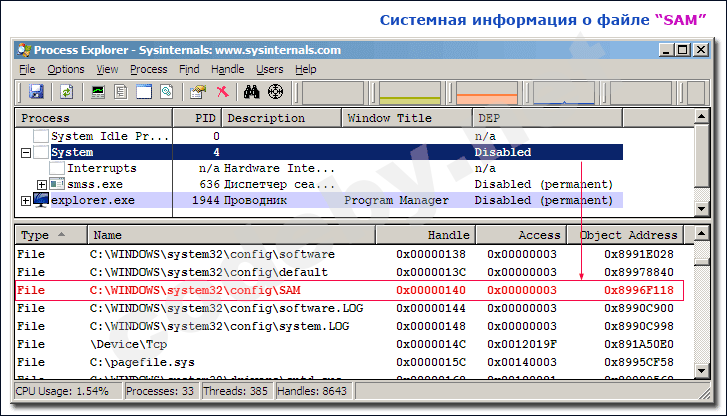This screenshot has width=727, height=416.
Task: Click the DLL/handles view toolbar icon
Action: [166, 92]
